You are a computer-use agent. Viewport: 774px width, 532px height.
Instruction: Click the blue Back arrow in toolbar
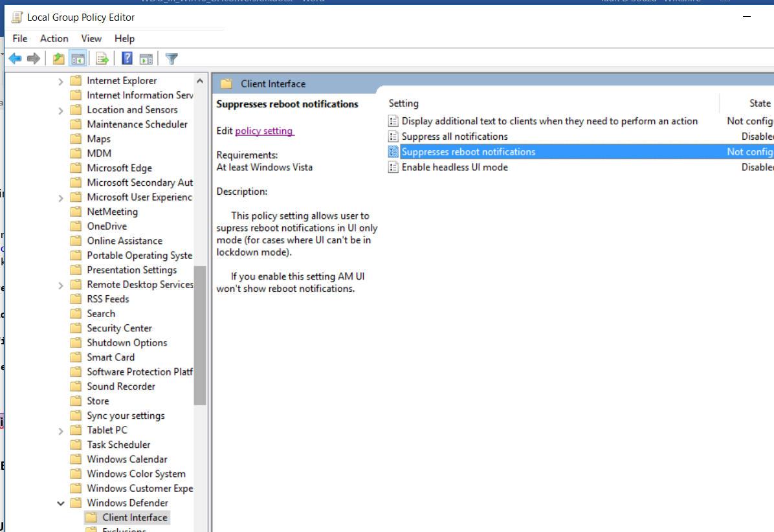pos(15,59)
